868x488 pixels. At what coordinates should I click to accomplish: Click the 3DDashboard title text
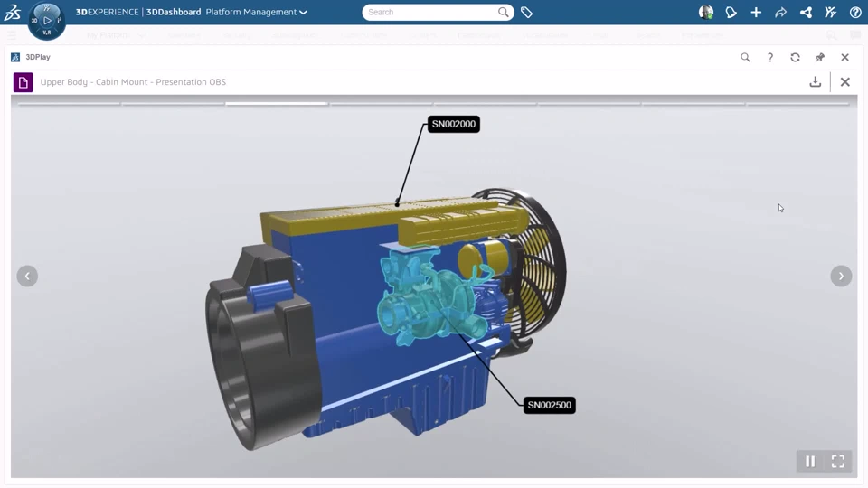pos(174,12)
